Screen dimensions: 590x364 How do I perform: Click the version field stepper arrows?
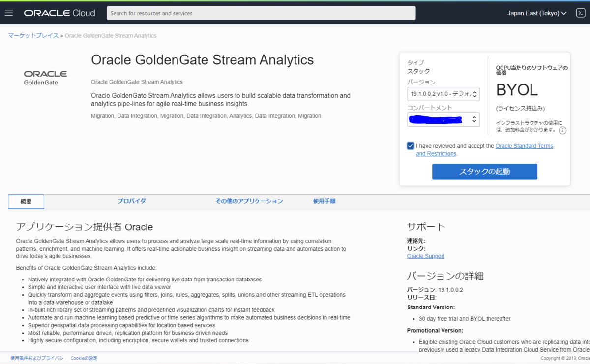(475, 94)
